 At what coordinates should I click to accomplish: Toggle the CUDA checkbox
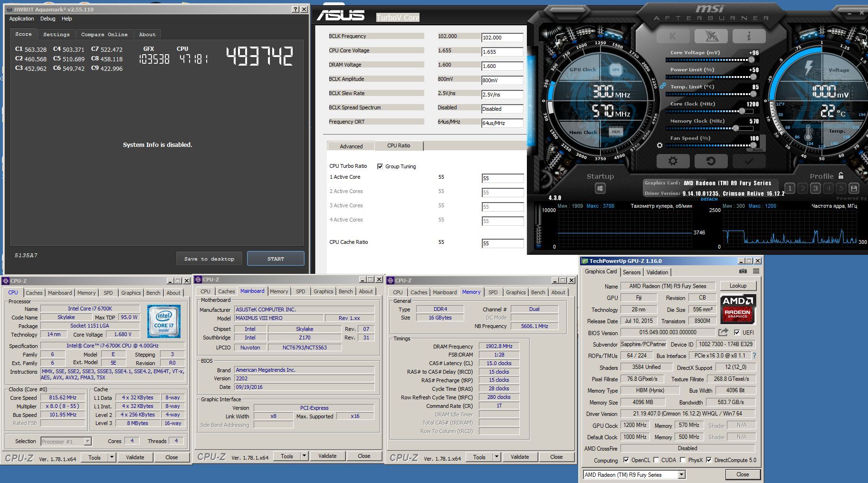tap(656, 460)
